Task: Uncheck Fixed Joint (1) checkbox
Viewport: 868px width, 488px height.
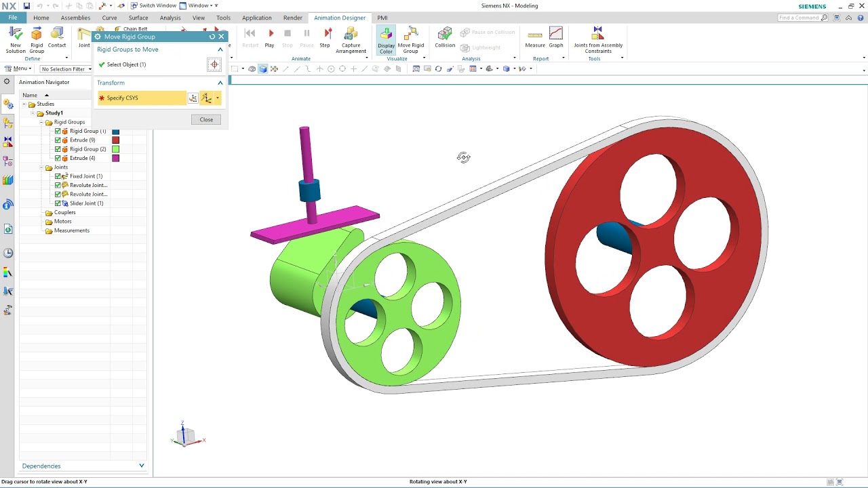Action: pos(58,176)
